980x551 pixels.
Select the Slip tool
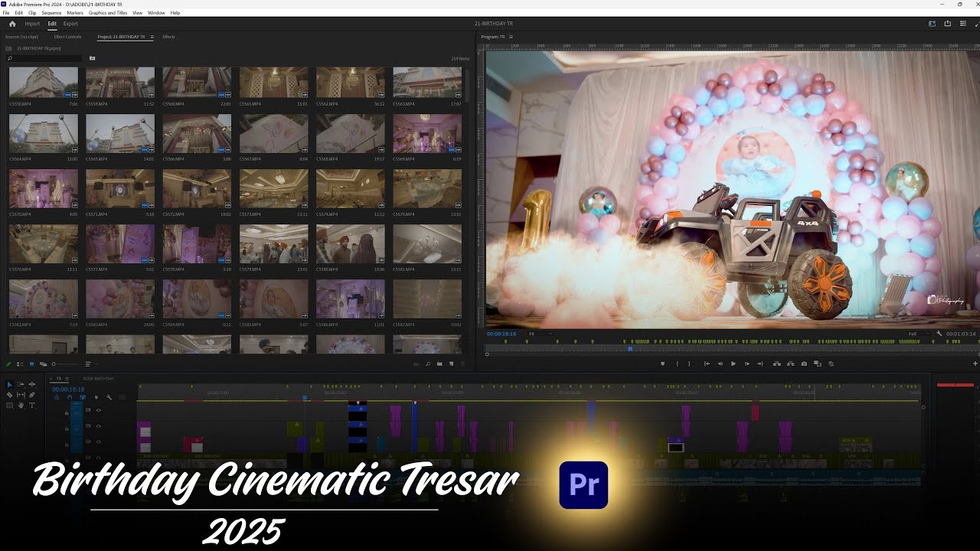coord(21,395)
